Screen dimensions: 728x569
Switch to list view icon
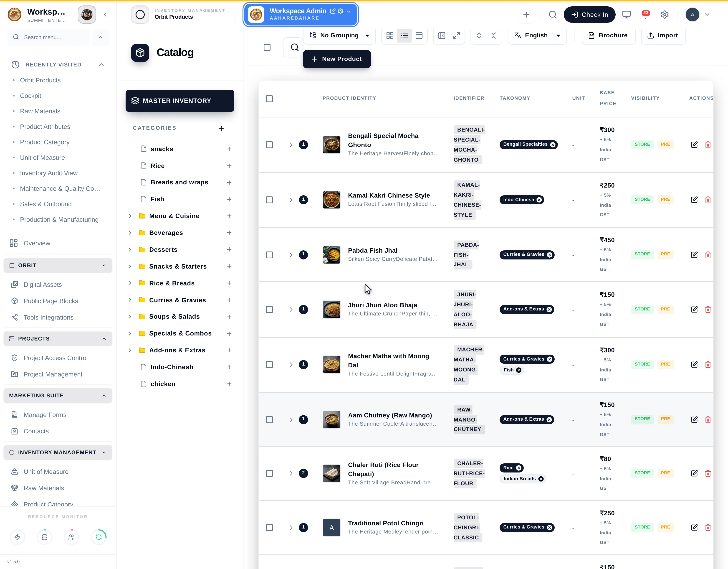(404, 35)
